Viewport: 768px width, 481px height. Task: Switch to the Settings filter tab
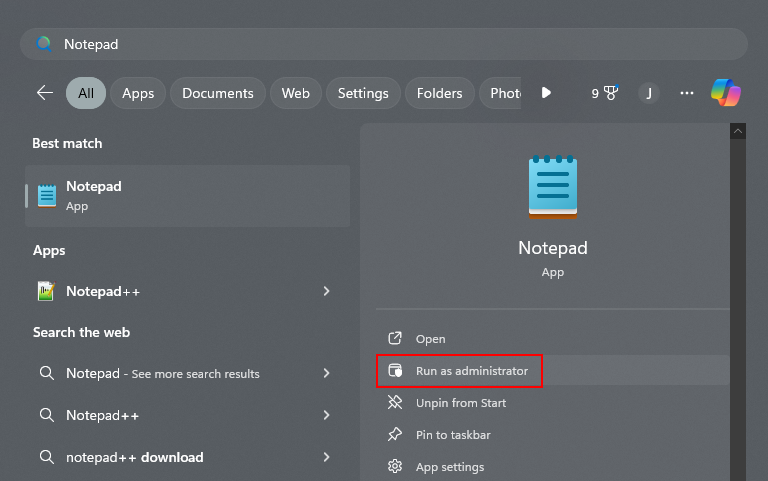pyautogui.click(x=363, y=93)
